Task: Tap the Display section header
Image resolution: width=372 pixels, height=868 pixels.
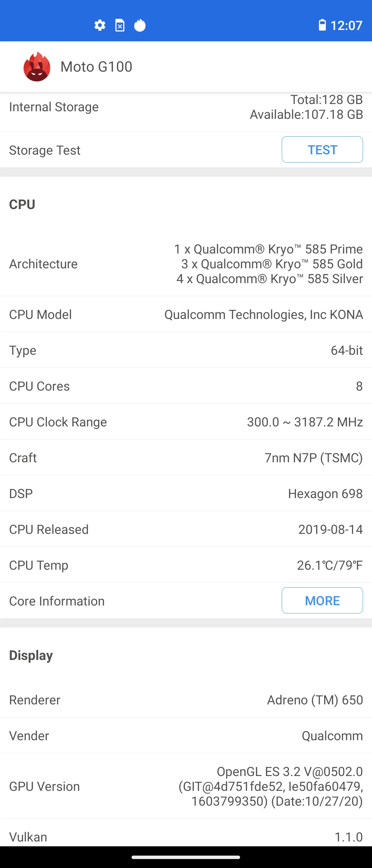Action: click(31, 655)
